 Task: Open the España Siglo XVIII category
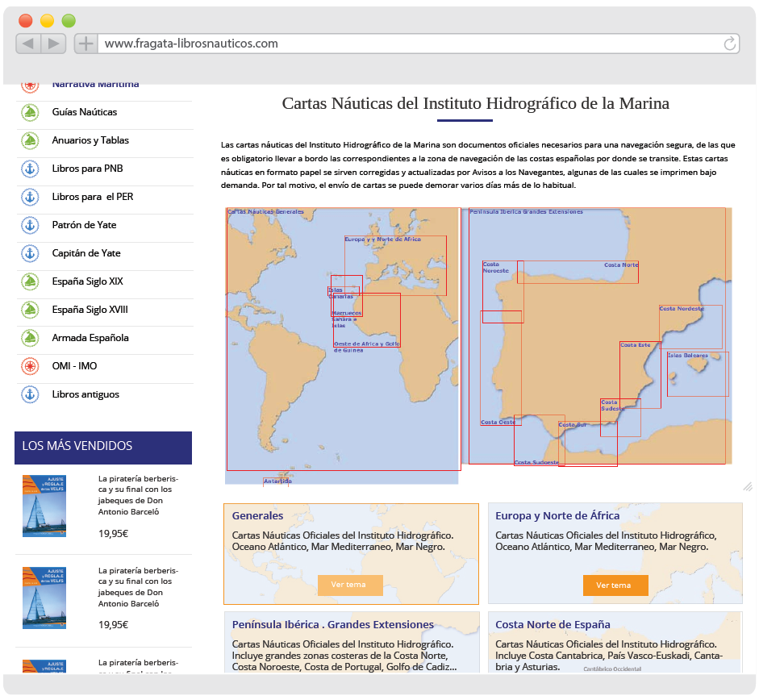[x=90, y=310]
